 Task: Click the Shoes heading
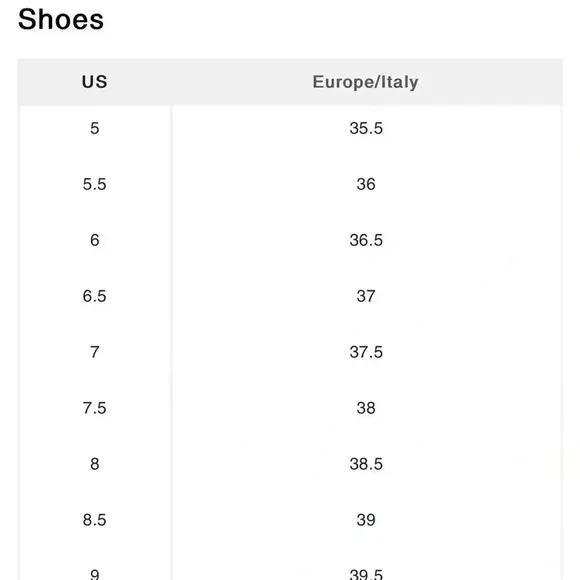61,19
